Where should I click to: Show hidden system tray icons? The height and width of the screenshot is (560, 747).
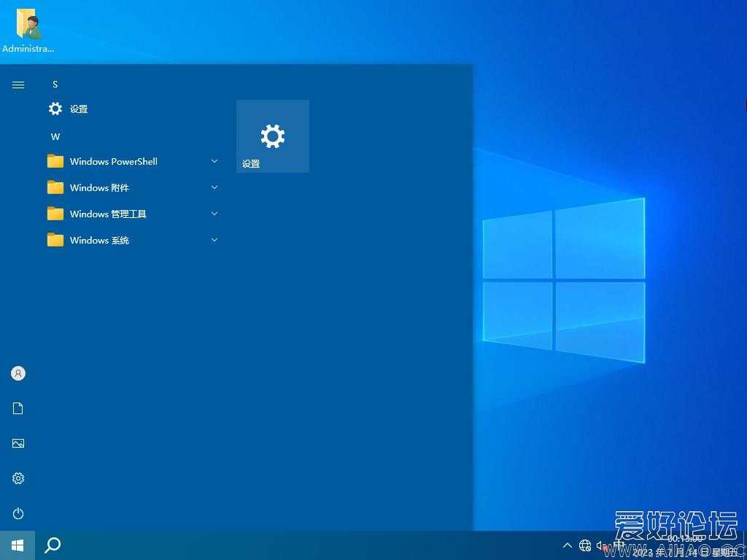tap(568, 545)
